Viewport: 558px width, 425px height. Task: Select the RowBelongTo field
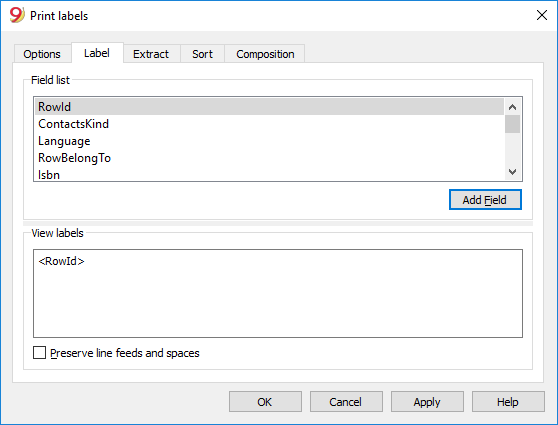coord(269,158)
